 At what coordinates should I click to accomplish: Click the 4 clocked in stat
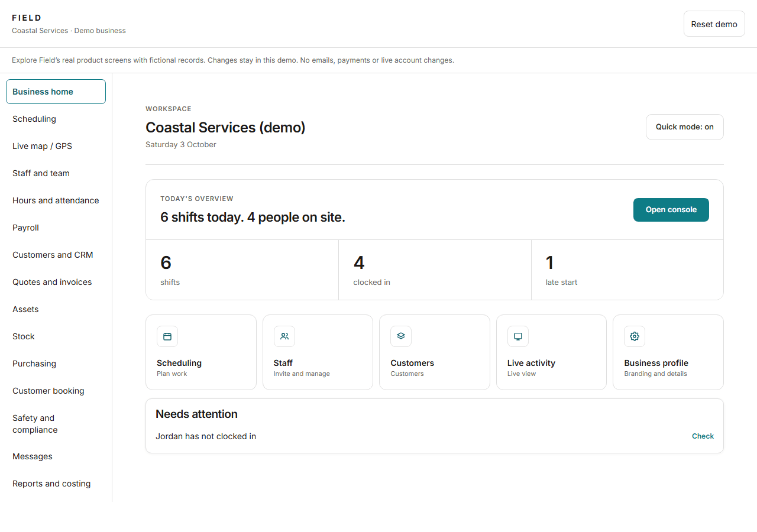click(x=435, y=270)
